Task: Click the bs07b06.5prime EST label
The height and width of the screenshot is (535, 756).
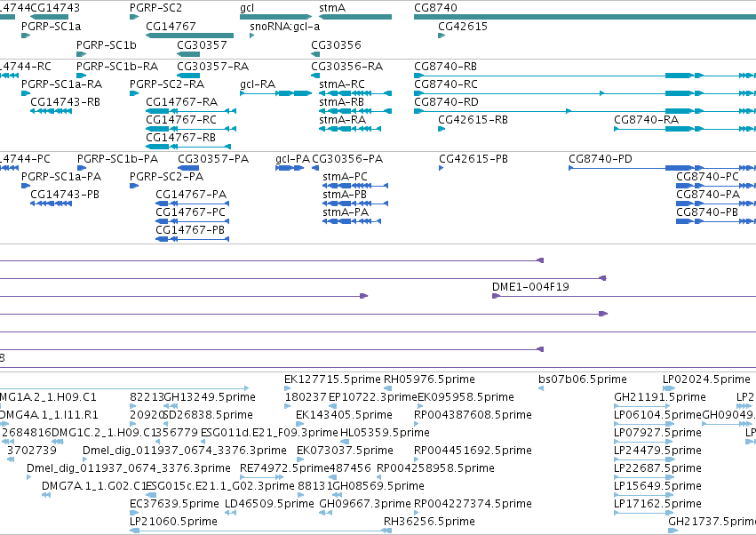Action: [583, 379]
